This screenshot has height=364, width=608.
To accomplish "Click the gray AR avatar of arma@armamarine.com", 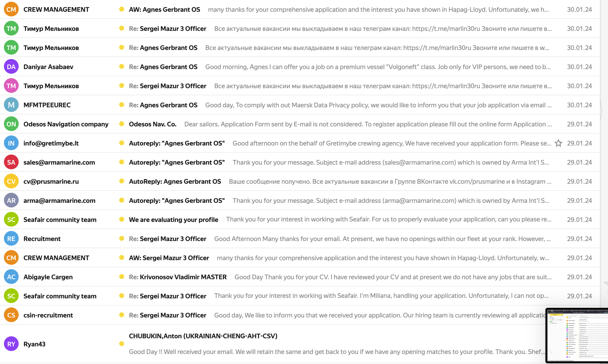I will pos(11,201).
